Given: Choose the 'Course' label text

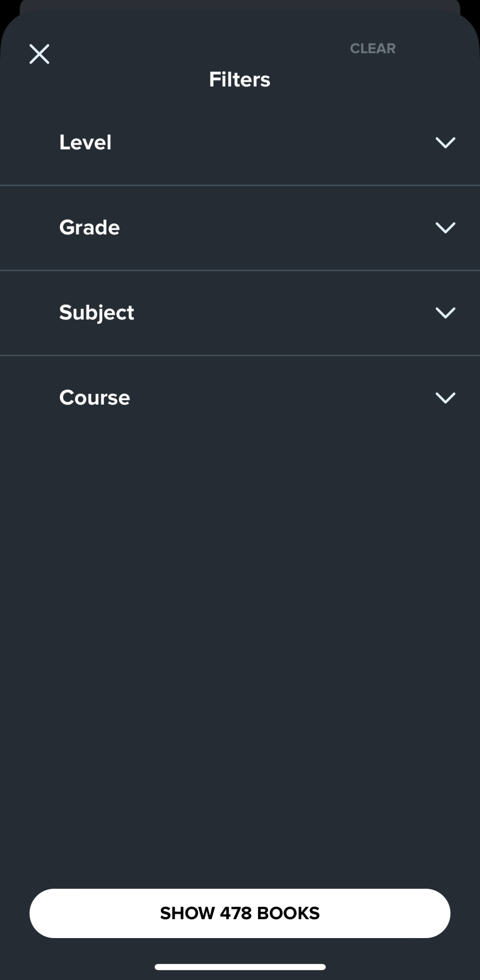Looking at the screenshot, I should [x=94, y=398].
